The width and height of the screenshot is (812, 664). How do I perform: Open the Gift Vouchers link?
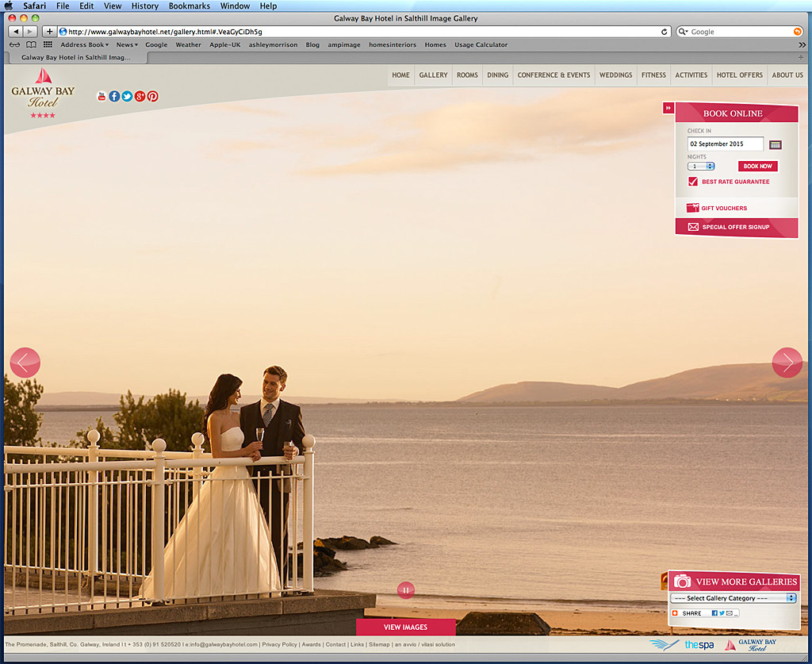pyautogui.click(x=723, y=209)
